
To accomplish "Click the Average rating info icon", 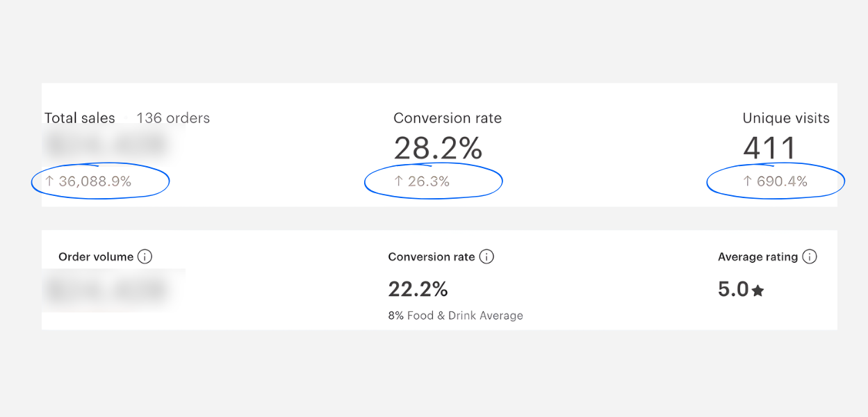I will click(810, 256).
